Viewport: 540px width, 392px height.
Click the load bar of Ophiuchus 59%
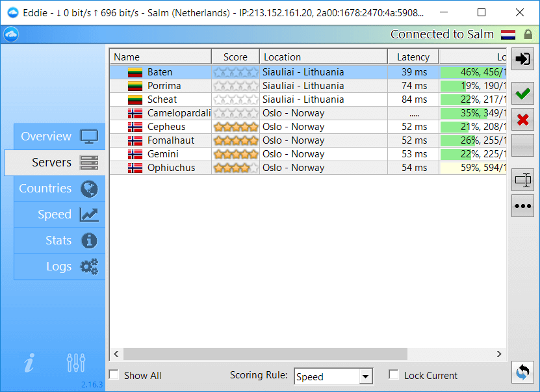473,168
